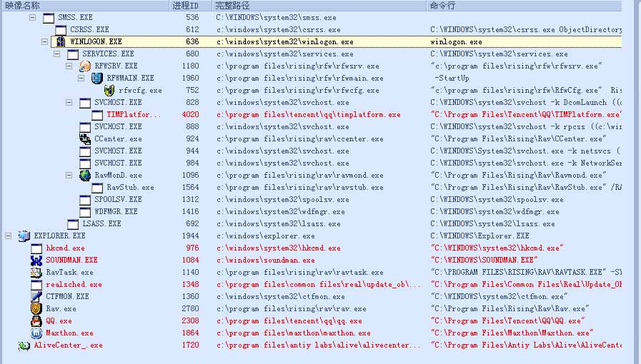
Task: Sort by the 命令行 column header
Action: pos(524,6)
